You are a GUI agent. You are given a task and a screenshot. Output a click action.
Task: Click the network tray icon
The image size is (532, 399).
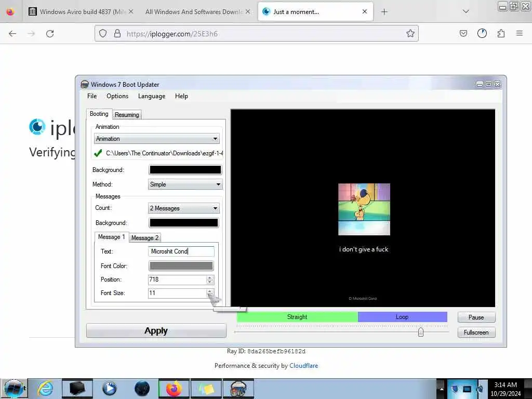[x=467, y=389]
